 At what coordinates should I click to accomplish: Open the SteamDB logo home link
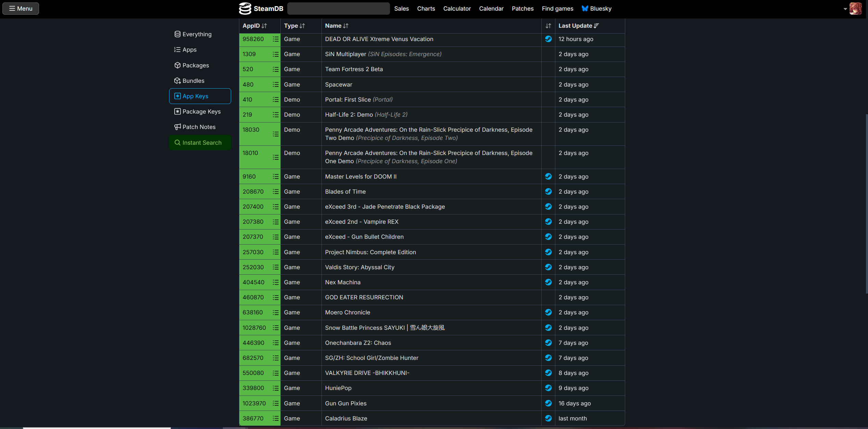coord(261,9)
